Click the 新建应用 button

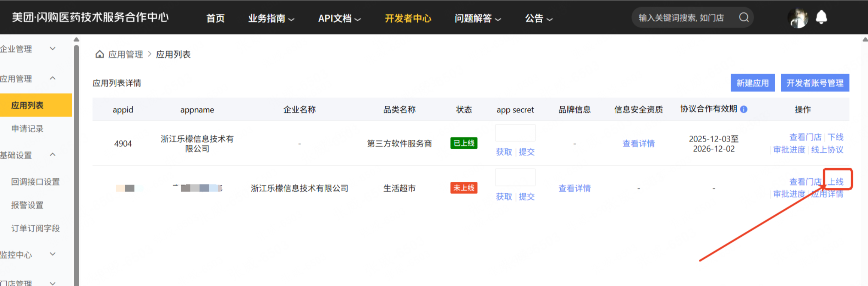click(752, 83)
